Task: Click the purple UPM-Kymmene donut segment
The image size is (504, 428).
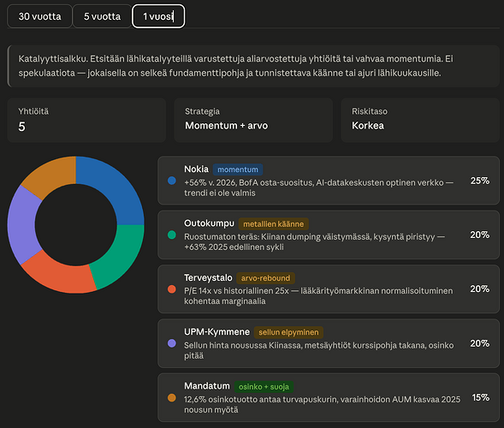Action: pyautogui.click(x=21, y=225)
